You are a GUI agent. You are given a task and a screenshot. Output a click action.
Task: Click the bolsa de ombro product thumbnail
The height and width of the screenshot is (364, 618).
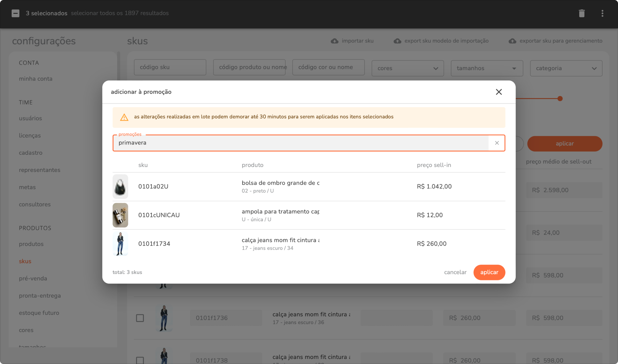tap(120, 186)
